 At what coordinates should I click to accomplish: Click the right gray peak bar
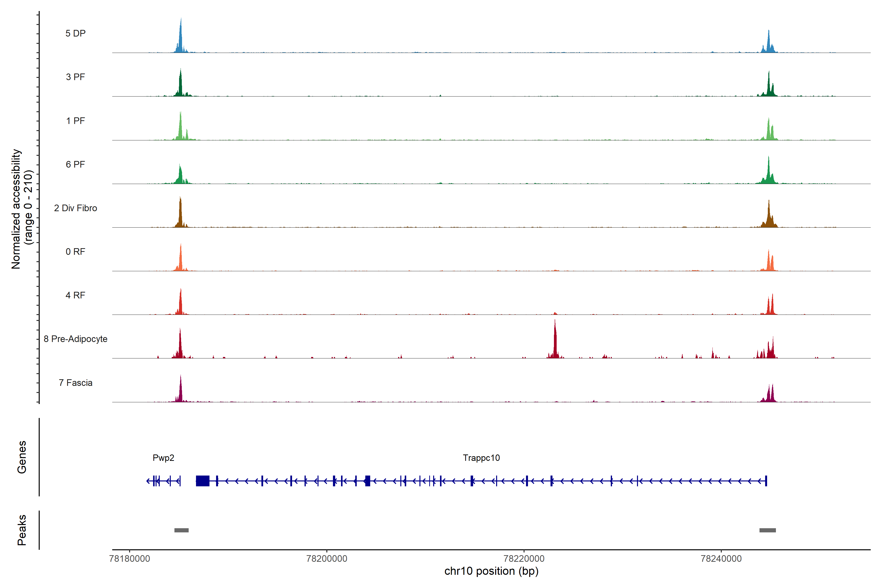pyautogui.click(x=768, y=530)
